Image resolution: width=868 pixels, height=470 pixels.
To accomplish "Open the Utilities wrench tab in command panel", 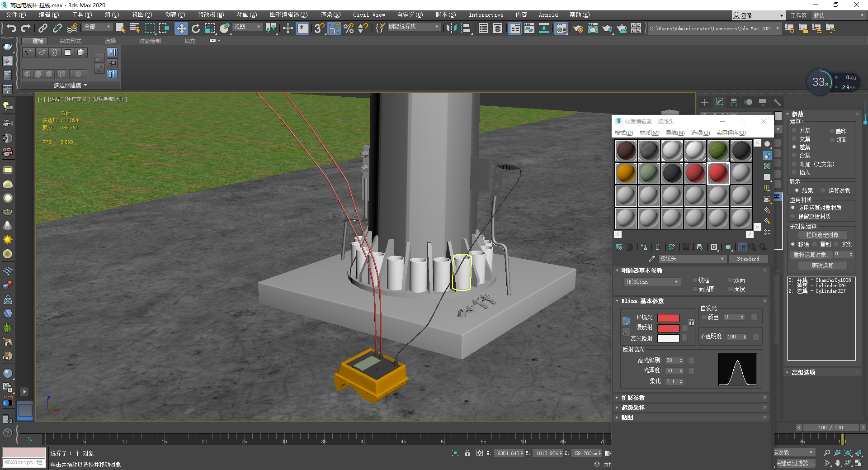I will tap(777, 102).
